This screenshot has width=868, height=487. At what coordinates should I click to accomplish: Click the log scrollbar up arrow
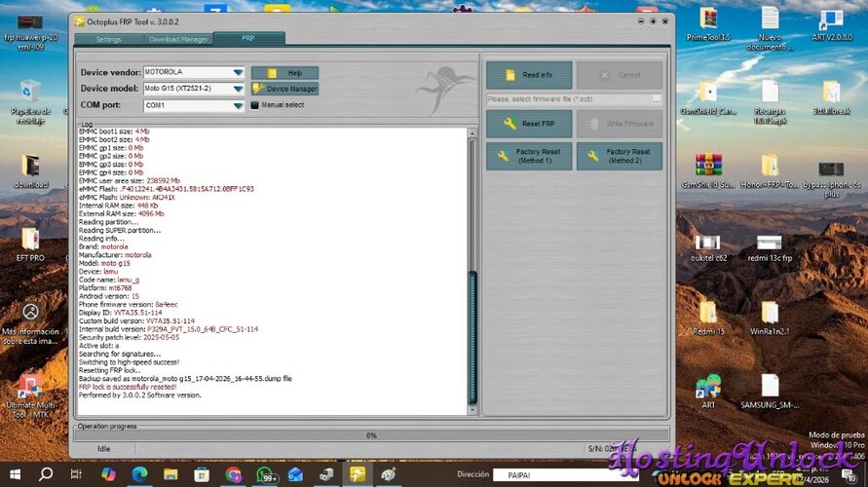coord(472,133)
